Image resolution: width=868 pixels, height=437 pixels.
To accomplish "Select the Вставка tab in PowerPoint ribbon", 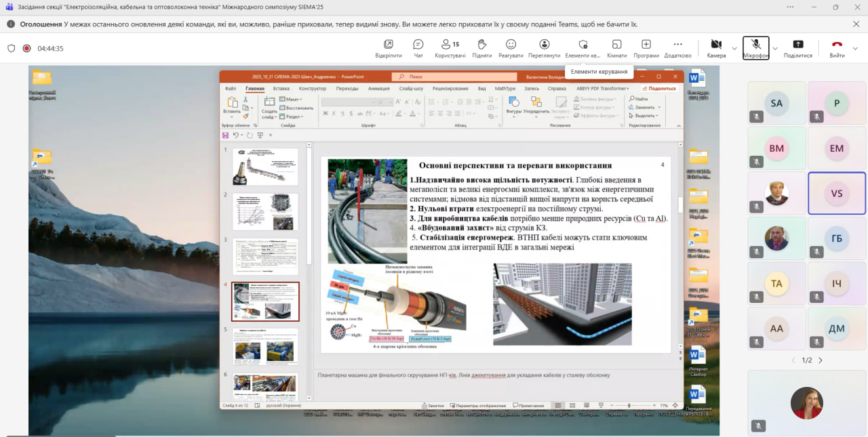I will (281, 88).
